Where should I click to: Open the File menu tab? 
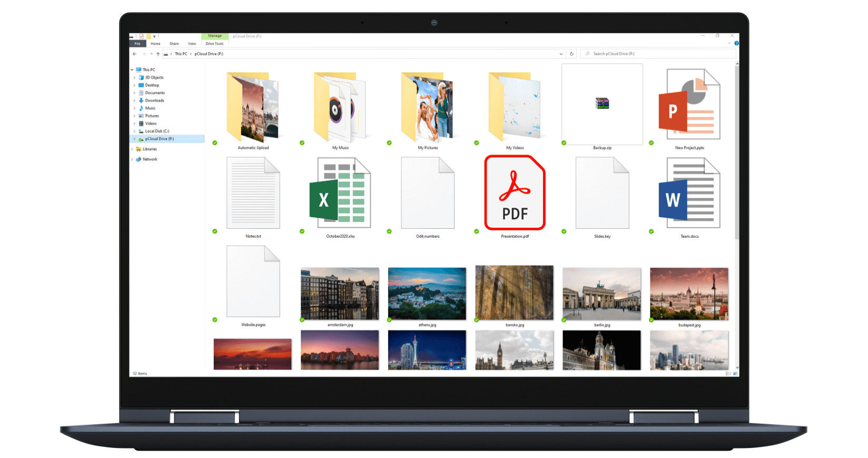[x=137, y=44]
